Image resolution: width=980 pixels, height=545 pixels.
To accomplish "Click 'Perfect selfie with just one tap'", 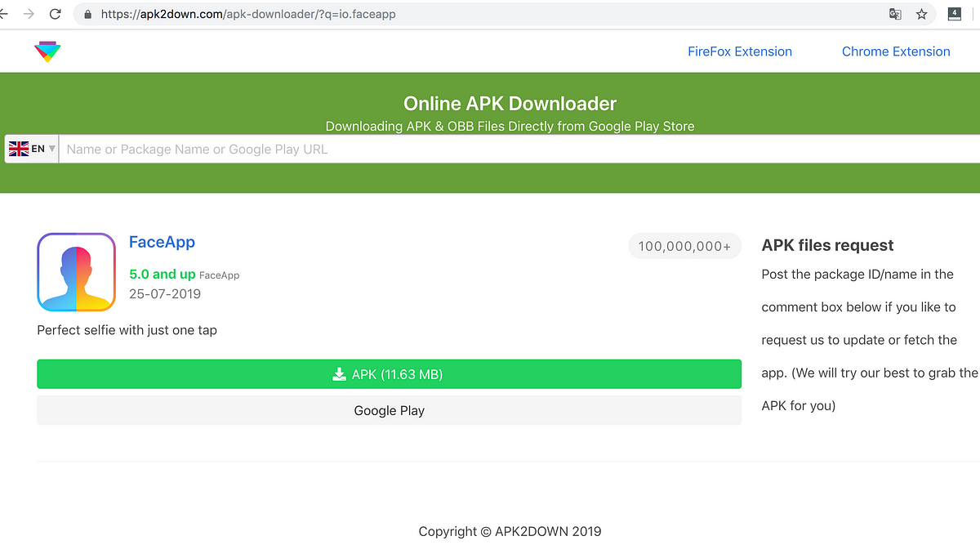I will click(x=127, y=330).
